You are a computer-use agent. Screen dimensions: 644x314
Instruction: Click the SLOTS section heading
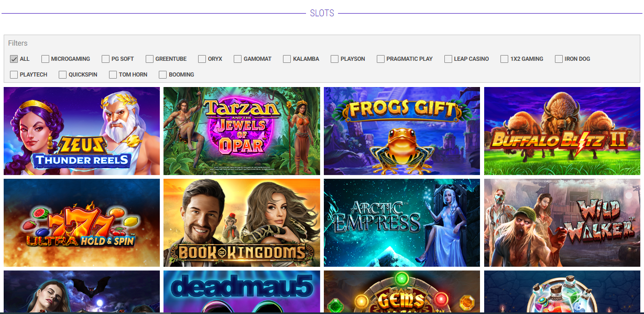click(x=322, y=13)
